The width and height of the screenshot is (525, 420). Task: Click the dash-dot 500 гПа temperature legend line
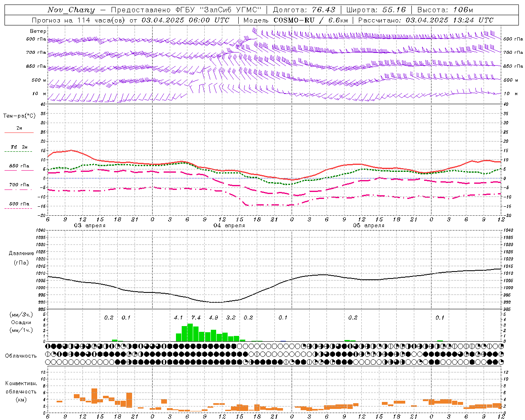click(19, 209)
